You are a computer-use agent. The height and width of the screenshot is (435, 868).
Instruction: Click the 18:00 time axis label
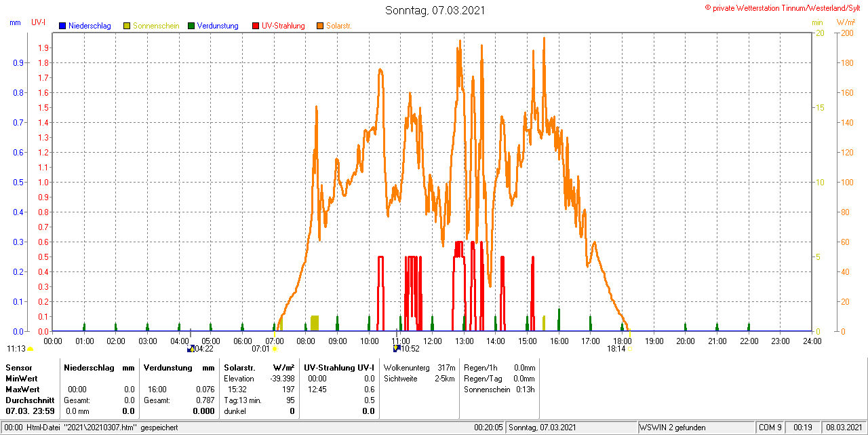tap(622, 341)
